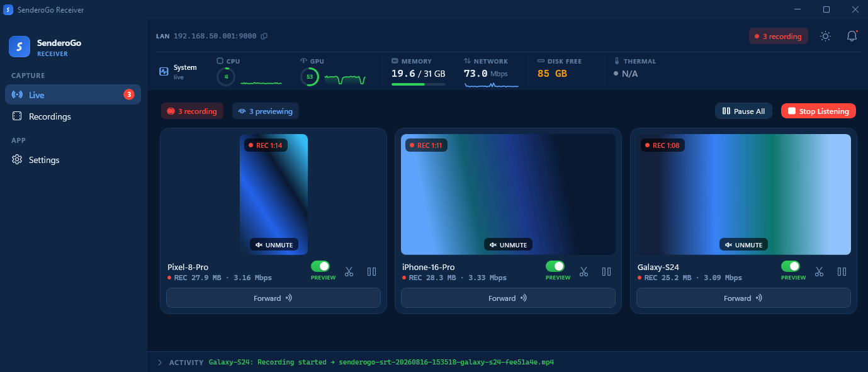Click Stop Listening
Image resolution: width=868 pixels, height=372 pixels.
[x=818, y=111]
